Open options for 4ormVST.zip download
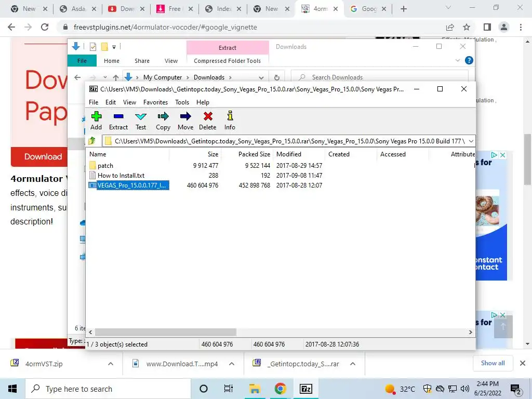This screenshot has height=399, width=532. (x=111, y=364)
